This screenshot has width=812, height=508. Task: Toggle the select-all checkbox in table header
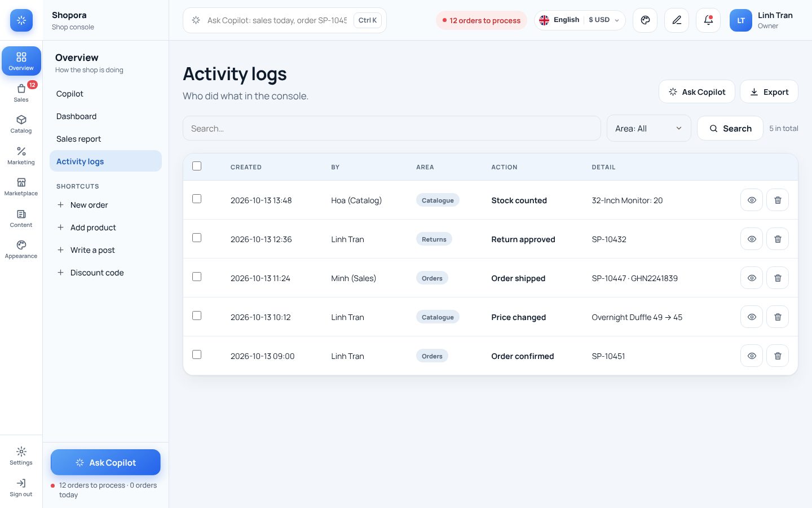pyautogui.click(x=197, y=166)
